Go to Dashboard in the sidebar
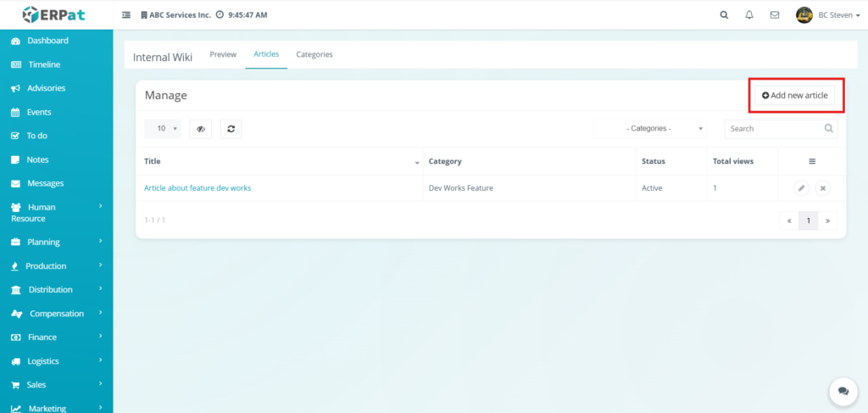 point(47,41)
